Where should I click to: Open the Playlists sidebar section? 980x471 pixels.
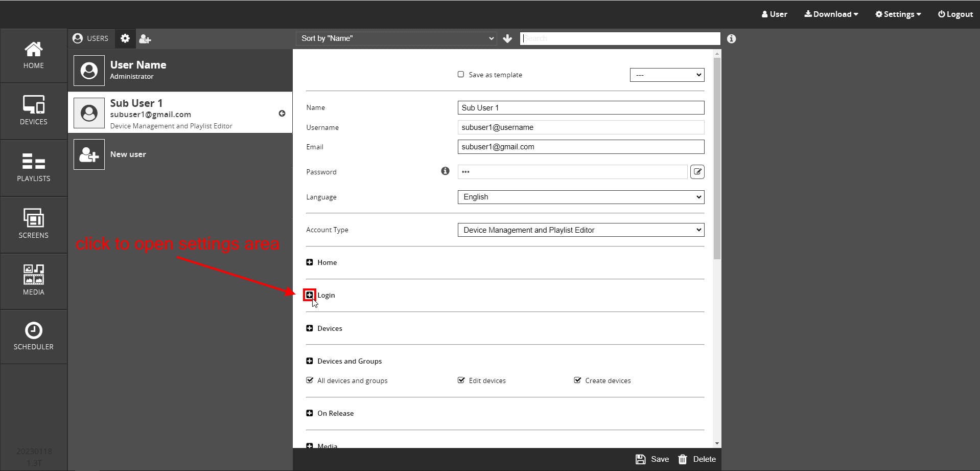click(x=34, y=168)
